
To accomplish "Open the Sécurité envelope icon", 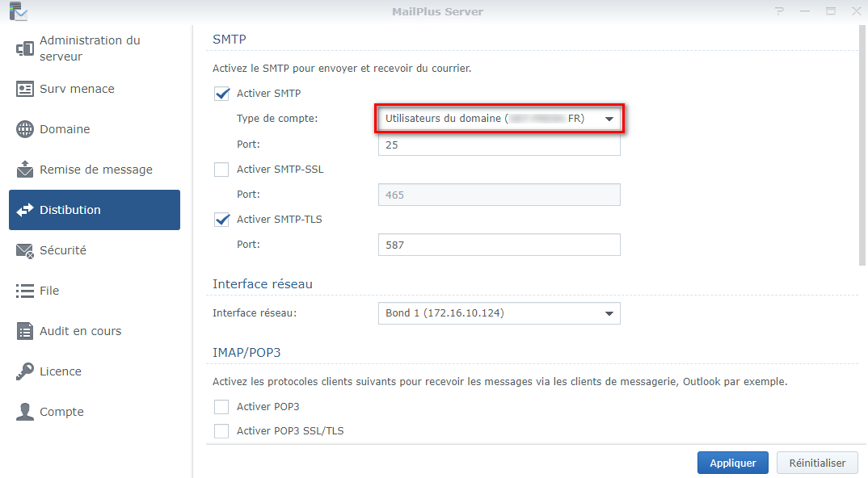I will [x=24, y=250].
